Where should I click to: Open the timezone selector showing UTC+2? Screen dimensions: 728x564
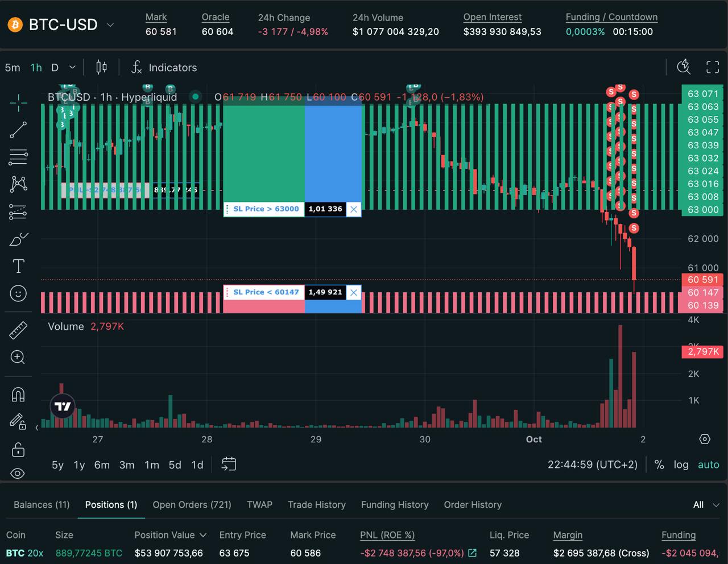(x=593, y=465)
